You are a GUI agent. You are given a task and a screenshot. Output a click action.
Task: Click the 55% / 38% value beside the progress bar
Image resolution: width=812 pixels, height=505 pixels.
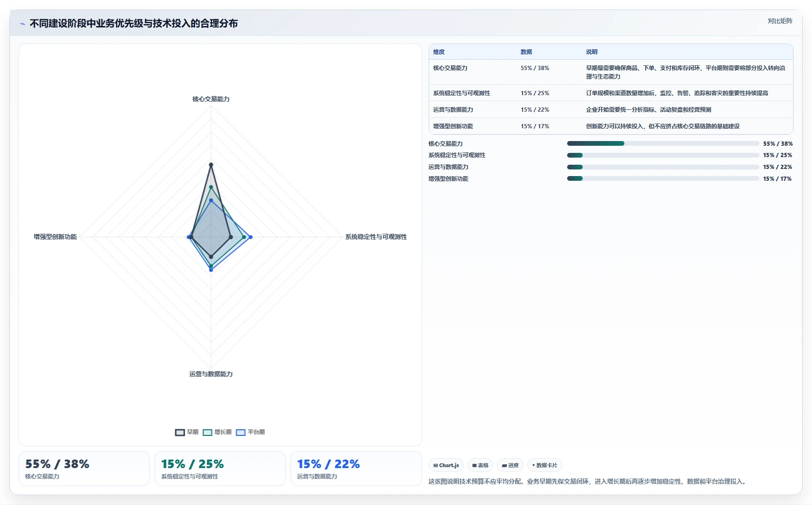777,144
